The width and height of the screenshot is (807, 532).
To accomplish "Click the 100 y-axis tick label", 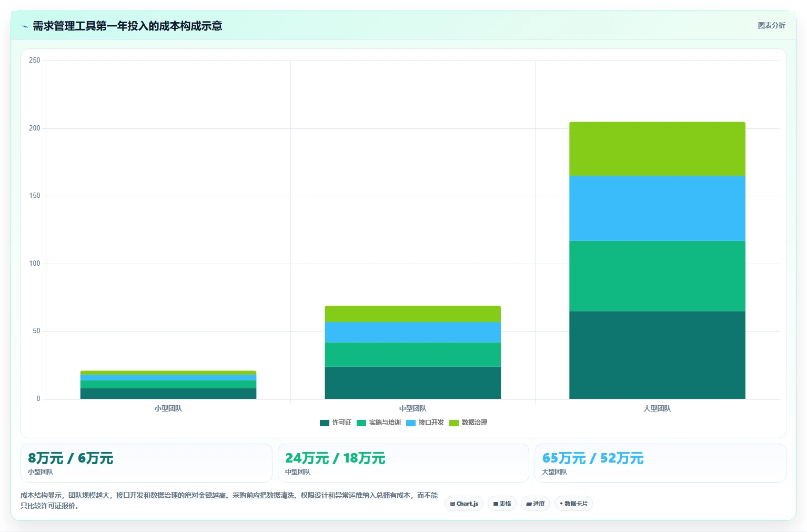I will point(35,264).
